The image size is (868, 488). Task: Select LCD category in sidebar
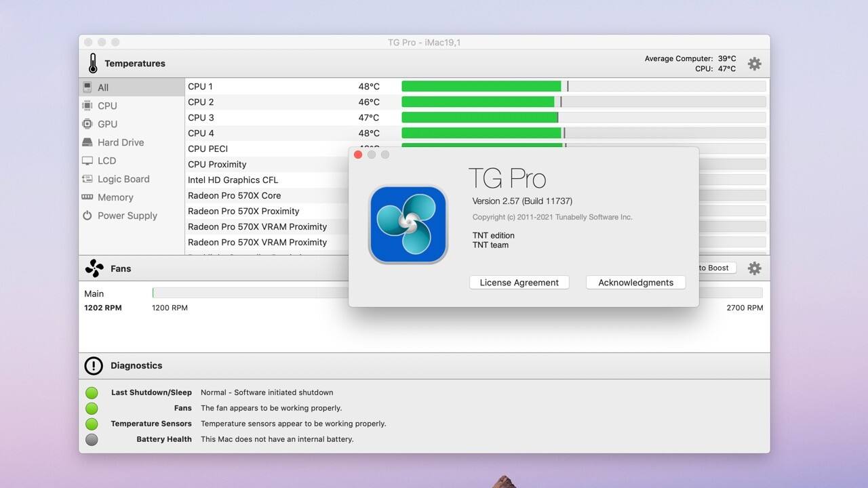click(132, 161)
